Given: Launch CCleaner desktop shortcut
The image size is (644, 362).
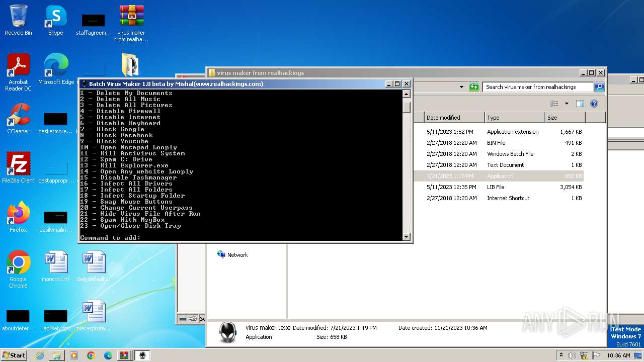Looking at the screenshot, I should coord(18,119).
